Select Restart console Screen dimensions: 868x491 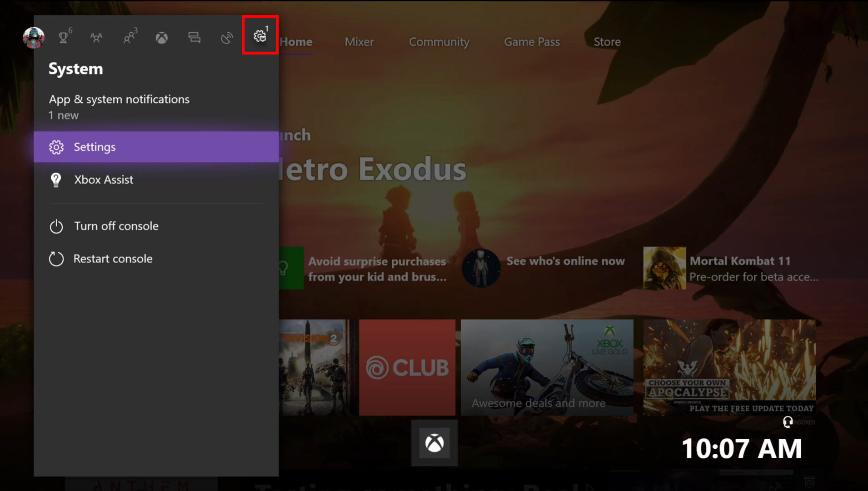coord(113,259)
